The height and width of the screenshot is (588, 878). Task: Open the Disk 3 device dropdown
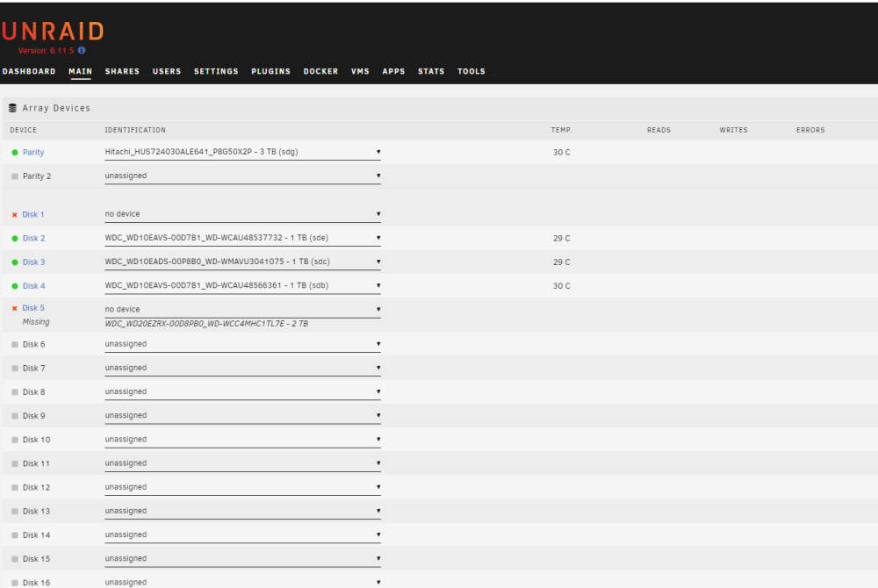pos(242,262)
